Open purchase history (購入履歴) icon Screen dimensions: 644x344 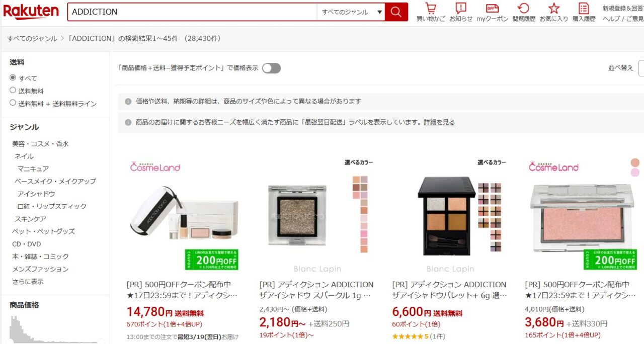point(584,13)
